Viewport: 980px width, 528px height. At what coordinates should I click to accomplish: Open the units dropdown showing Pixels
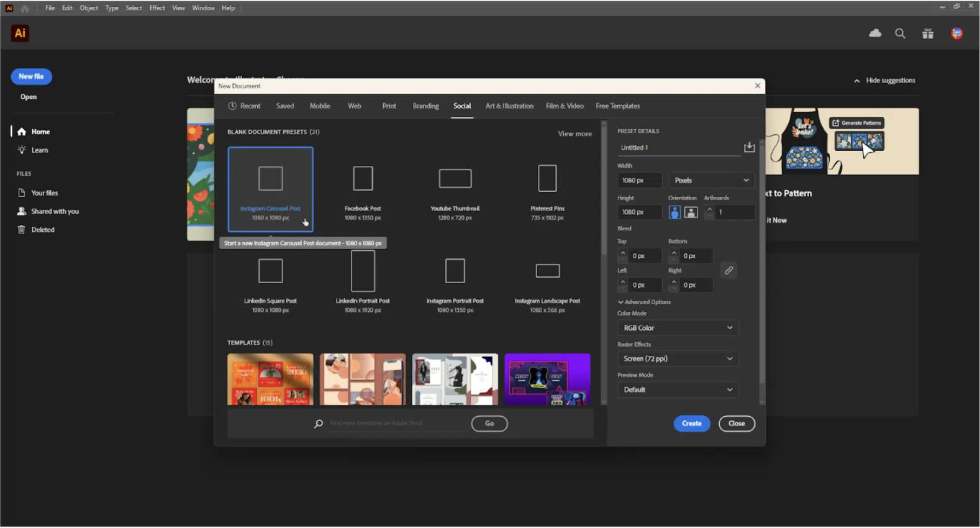712,180
